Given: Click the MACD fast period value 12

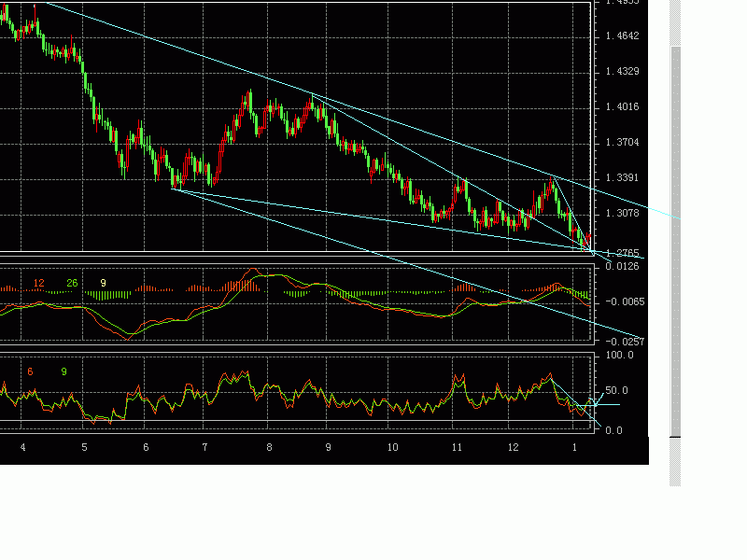Looking at the screenshot, I should click(39, 284).
